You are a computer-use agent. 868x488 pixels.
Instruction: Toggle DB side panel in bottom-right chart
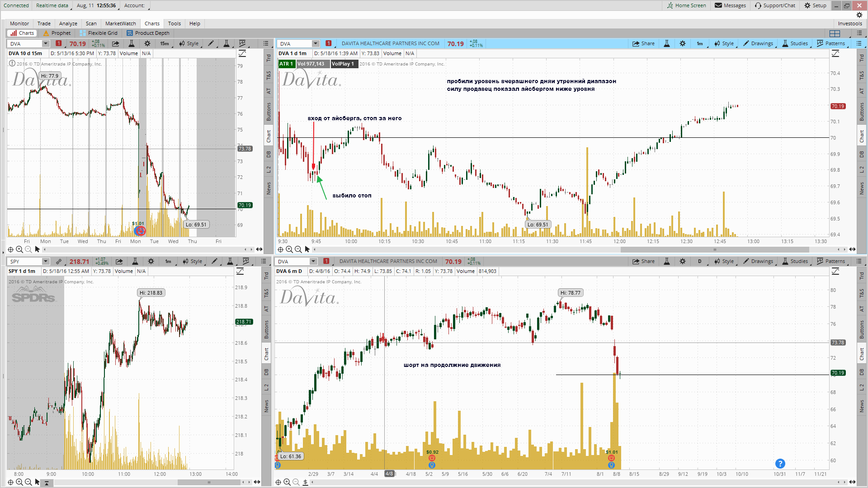[x=861, y=372]
